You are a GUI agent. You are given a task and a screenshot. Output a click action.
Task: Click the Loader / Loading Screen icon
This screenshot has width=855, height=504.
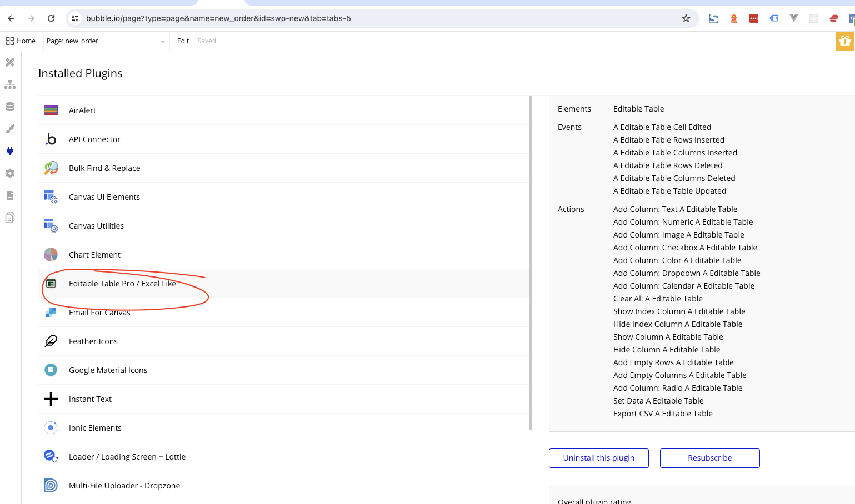coord(51,457)
